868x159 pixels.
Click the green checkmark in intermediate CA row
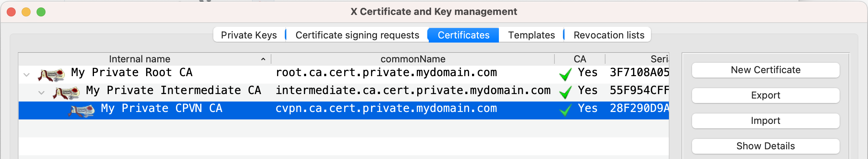566,92
